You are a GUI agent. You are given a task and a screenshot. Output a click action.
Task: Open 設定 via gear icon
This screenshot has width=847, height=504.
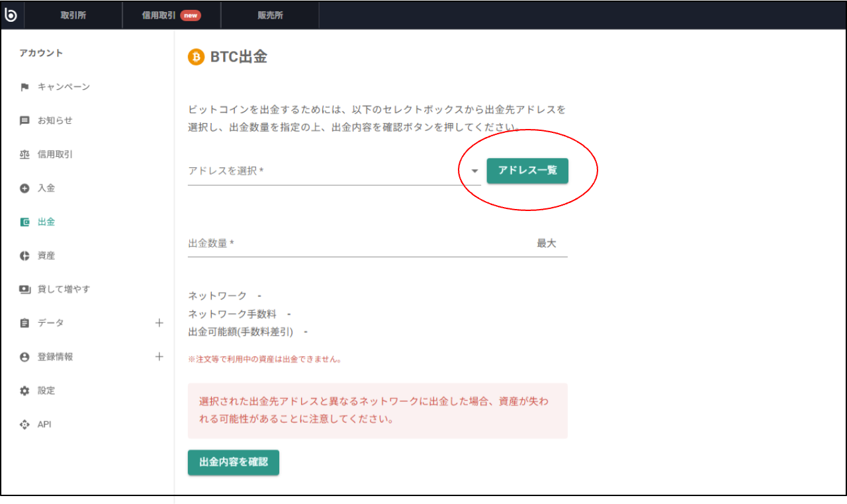click(x=25, y=390)
